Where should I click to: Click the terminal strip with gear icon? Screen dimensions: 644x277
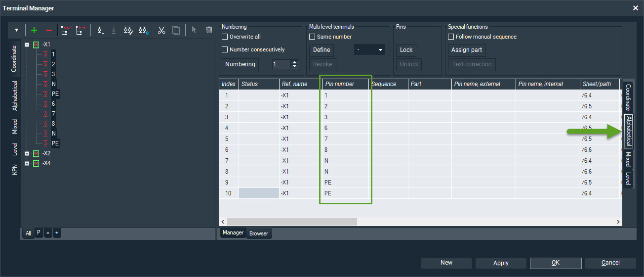coord(143,30)
